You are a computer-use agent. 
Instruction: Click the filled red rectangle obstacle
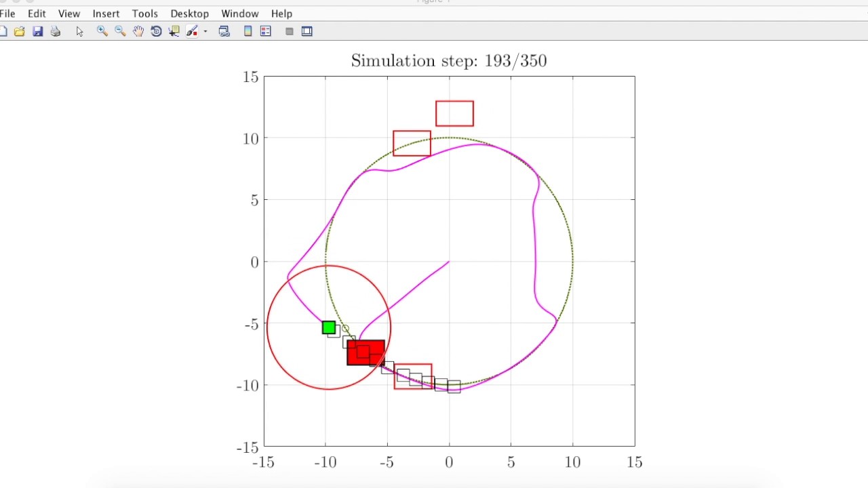(366, 352)
